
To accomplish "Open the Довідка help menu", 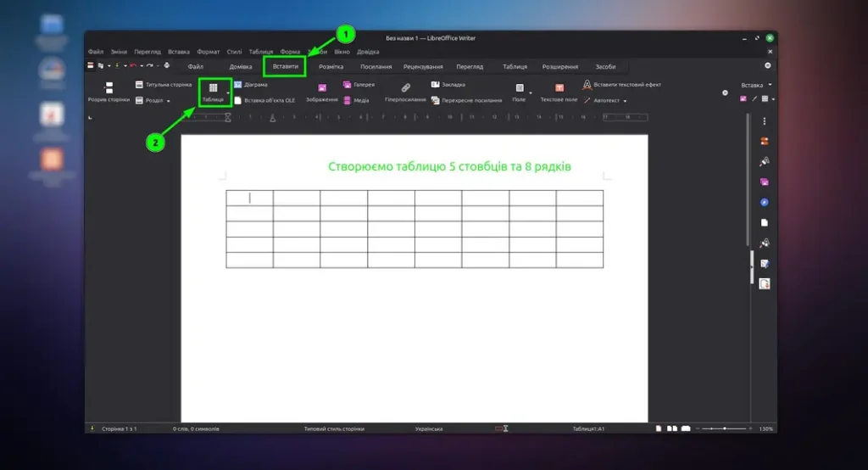I will point(368,52).
